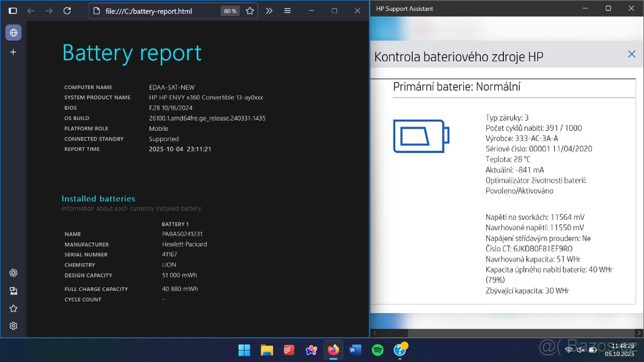Select the globe tab in vertical sidebar
This screenshot has width=644, height=362.
(x=13, y=33)
